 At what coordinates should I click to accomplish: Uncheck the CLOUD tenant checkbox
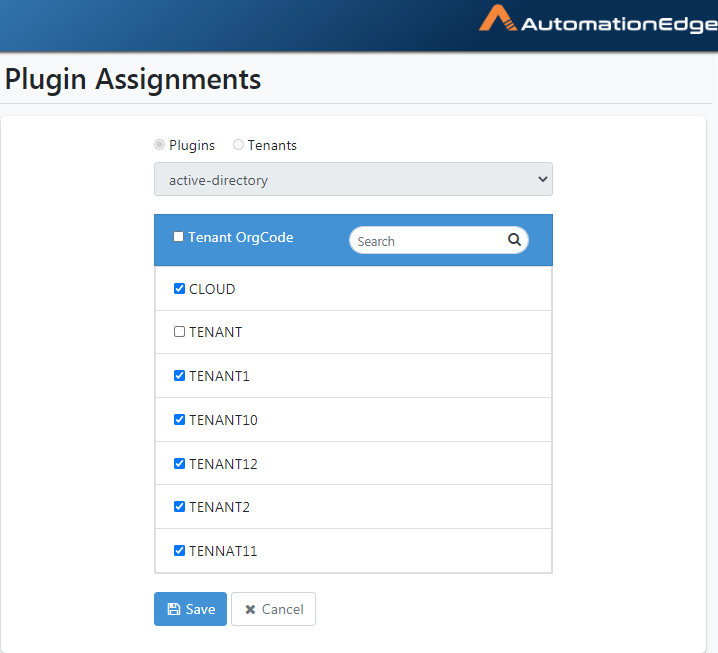pyautogui.click(x=180, y=288)
